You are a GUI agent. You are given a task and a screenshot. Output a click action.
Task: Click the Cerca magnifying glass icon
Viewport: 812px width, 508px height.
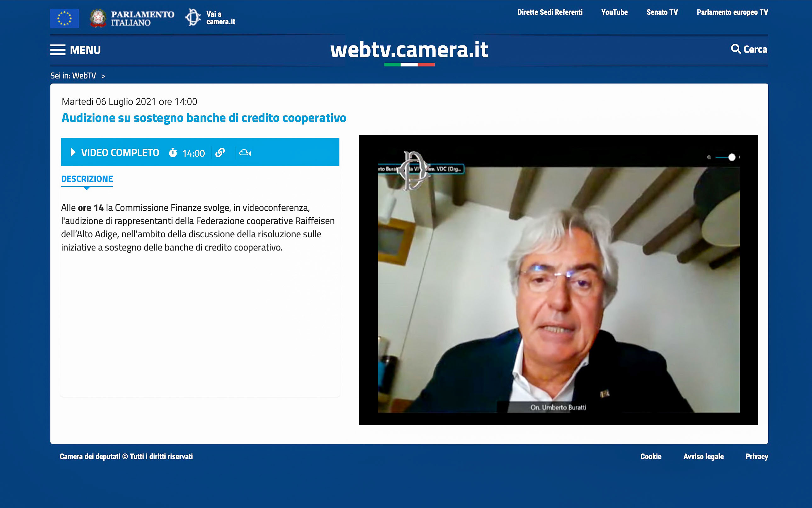(735, 49)
